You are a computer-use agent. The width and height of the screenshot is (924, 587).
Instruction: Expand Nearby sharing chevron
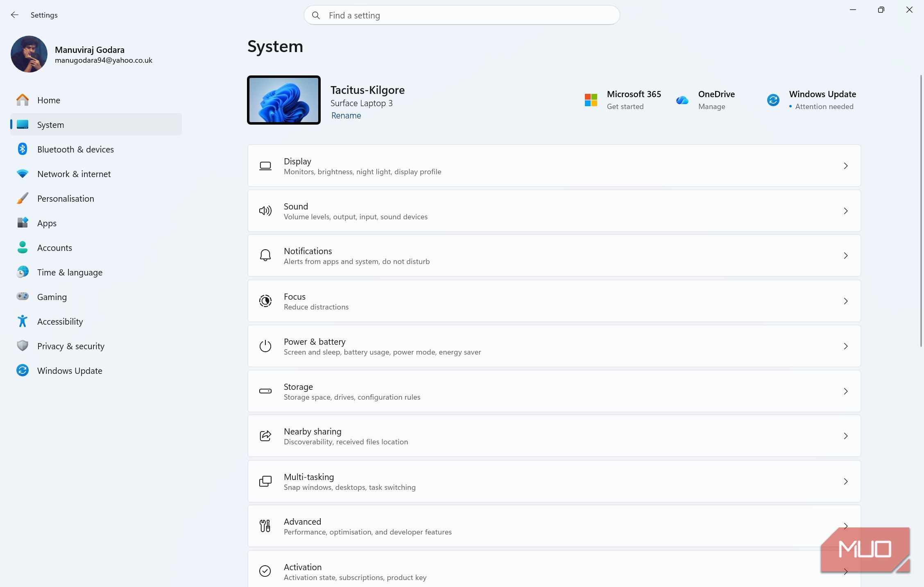tap(846, 436)
